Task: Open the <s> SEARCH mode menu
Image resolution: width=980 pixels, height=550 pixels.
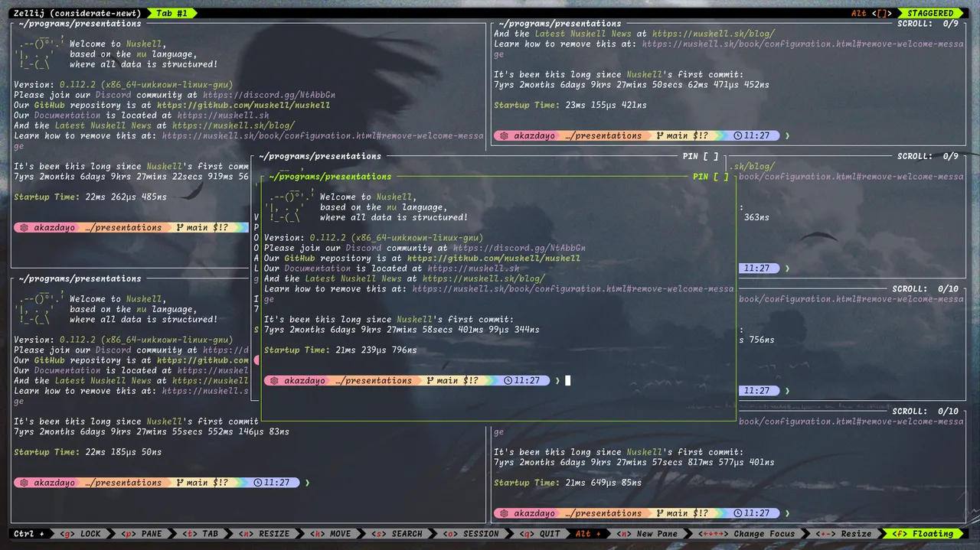Action: tap(397, 534)
